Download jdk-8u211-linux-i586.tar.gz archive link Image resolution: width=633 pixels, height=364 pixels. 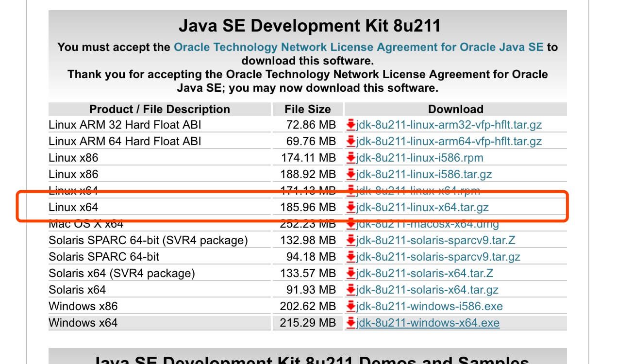tap(424, 175)
